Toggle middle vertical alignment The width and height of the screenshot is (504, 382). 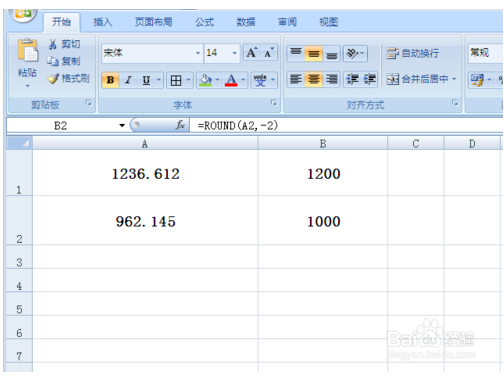pos(314,53)
